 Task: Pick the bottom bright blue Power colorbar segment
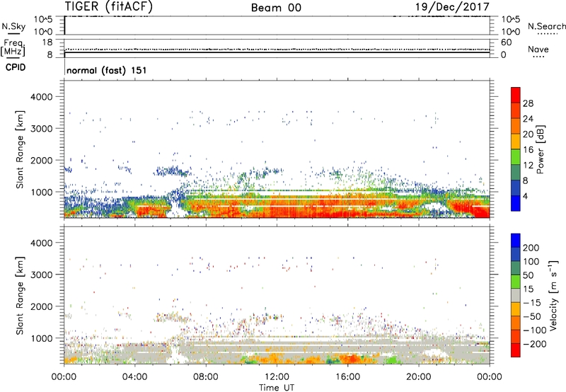(x=516, y=203)
